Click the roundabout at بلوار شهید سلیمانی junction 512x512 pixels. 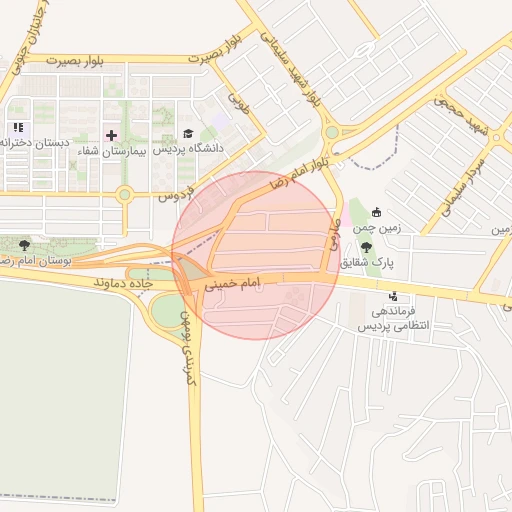tap(332, 132)
